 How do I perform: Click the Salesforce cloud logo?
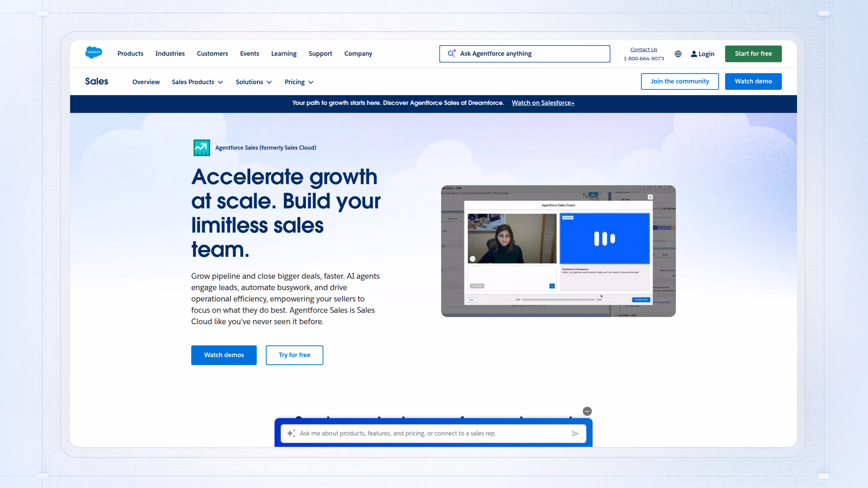pyautogui.click(x=94, y=53)
